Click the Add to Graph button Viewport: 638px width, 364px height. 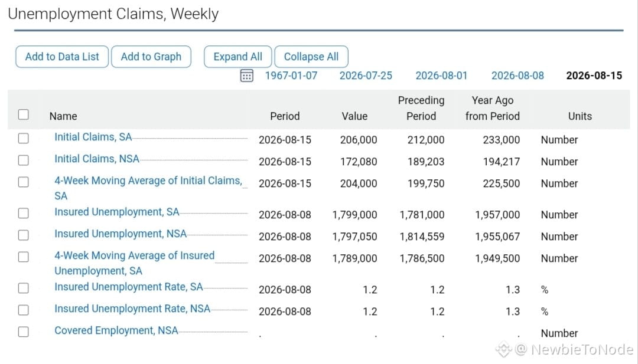click(x=151, y=57)
